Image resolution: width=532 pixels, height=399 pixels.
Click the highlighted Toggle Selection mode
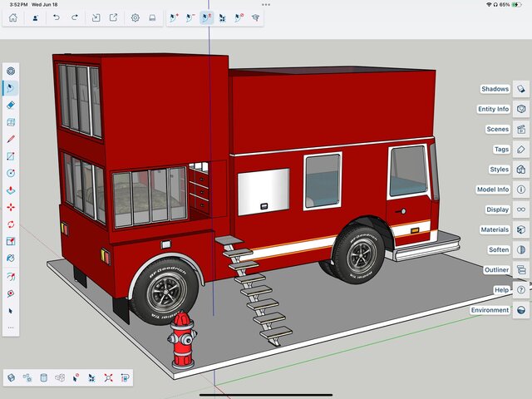207,17
